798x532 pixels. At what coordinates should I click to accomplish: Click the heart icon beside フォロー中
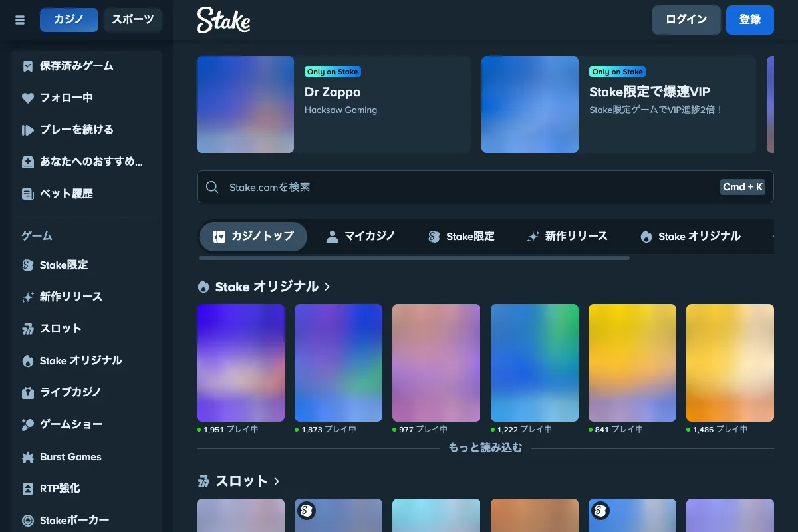pyautogui.click(x=27, y=98)
